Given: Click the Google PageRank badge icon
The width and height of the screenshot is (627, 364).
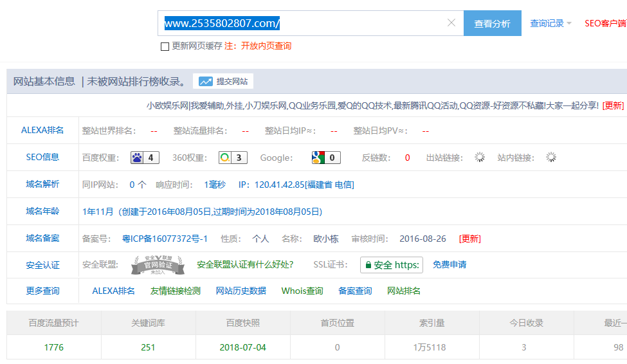Looking at the screenshot, I should (x=318, y=158).
